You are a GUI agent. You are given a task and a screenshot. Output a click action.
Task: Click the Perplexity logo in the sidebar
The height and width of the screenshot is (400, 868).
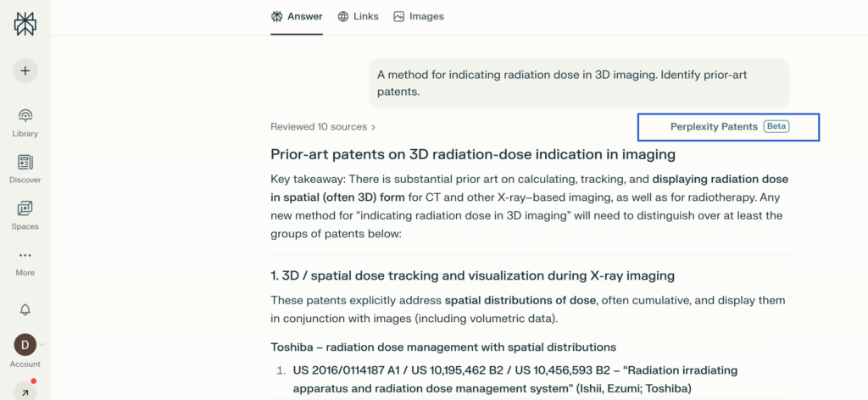click(25, 24)
